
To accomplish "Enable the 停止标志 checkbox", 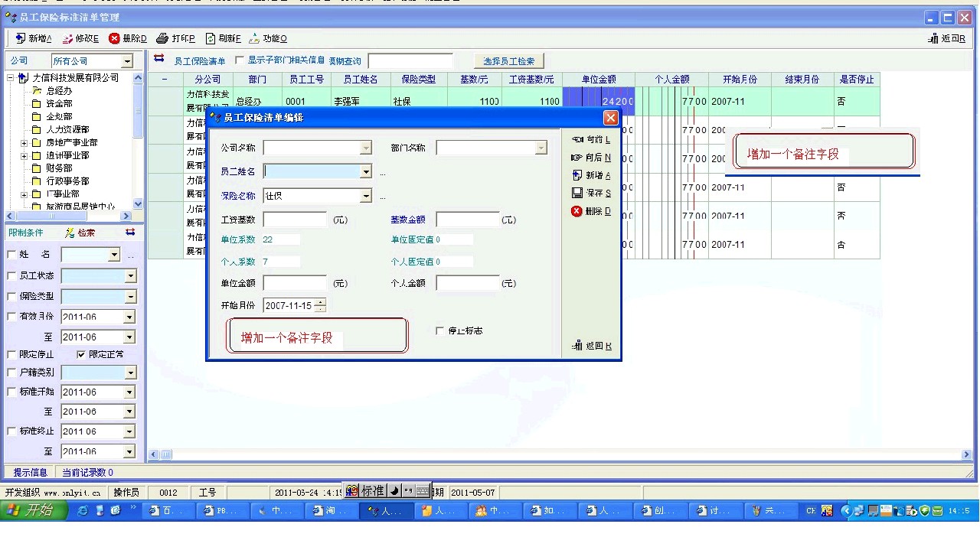I will [x=439, y=330].
